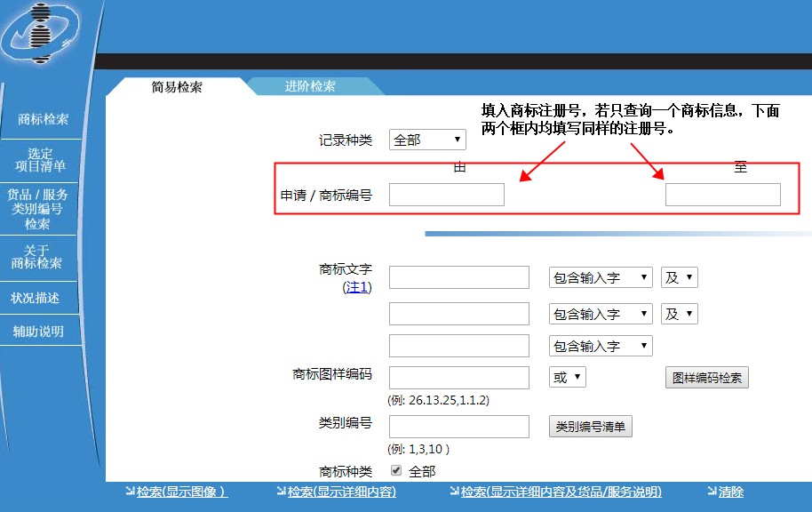The width and height of the screenshot is (812, 512).
Task: Follow the 注1 footnote link
Action: [x=358, y=287]
